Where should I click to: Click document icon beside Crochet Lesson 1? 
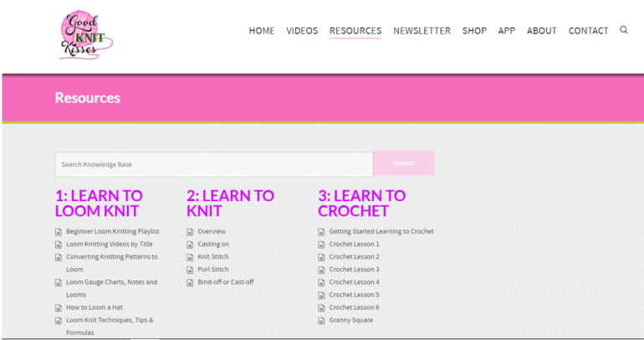click(321, 245)
